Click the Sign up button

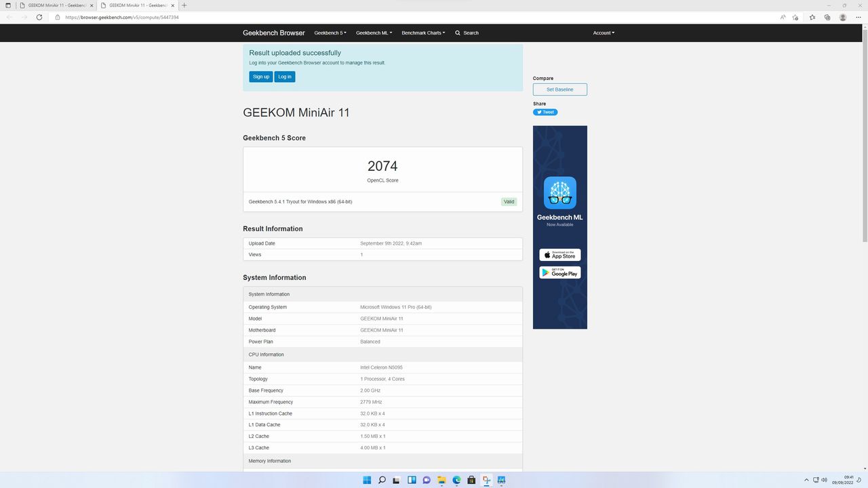261,77
